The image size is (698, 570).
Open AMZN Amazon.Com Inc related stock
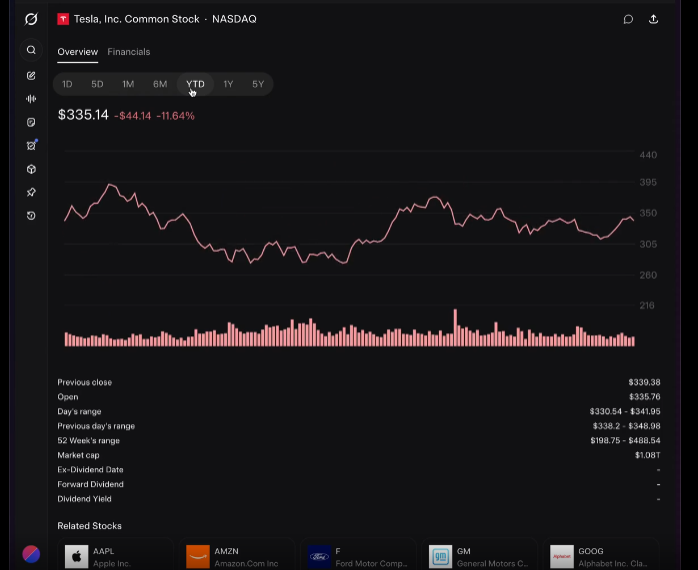(x=236, y=555)
